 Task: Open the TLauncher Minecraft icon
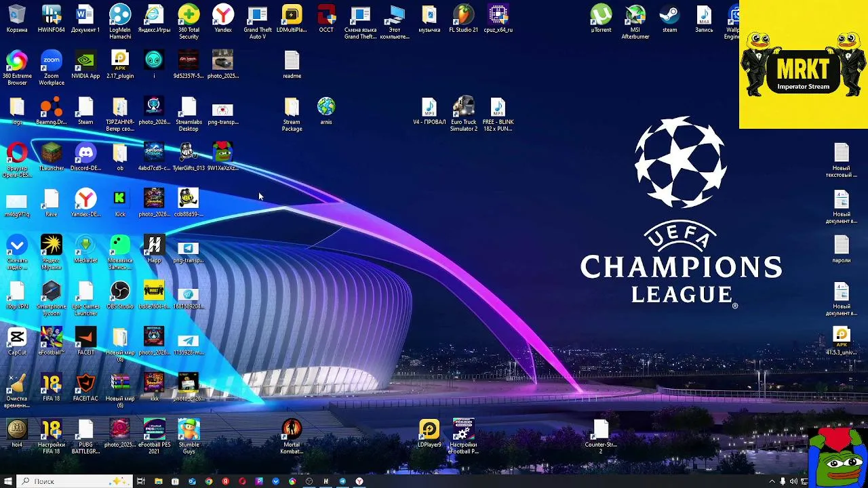(51, 157)
